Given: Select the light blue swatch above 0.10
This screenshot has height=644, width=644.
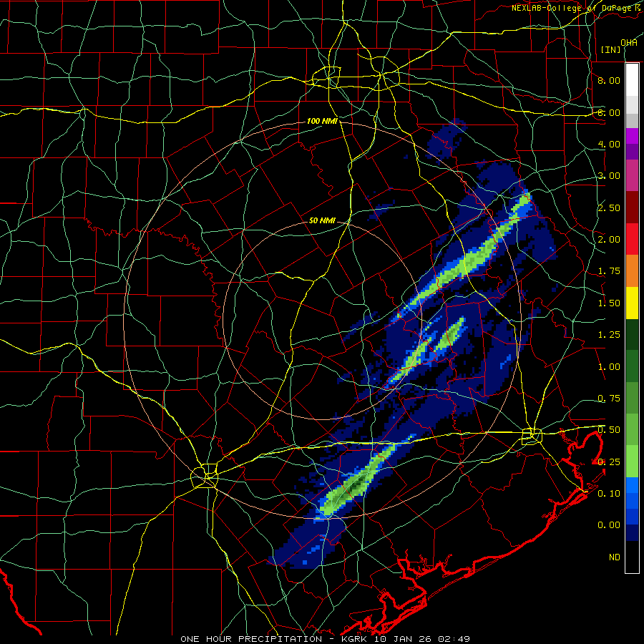Looking at the screenshot, I should click(x=632, y=485).
